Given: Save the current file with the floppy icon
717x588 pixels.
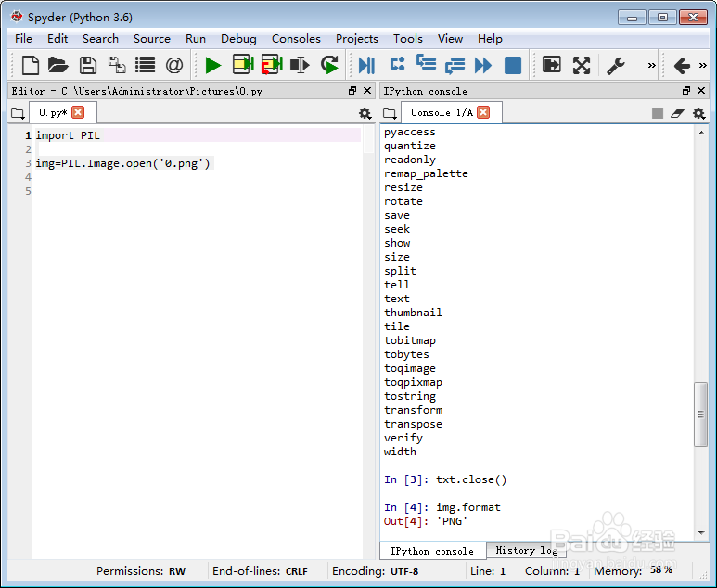Looking at the screenshot, I should coord(88,65).
